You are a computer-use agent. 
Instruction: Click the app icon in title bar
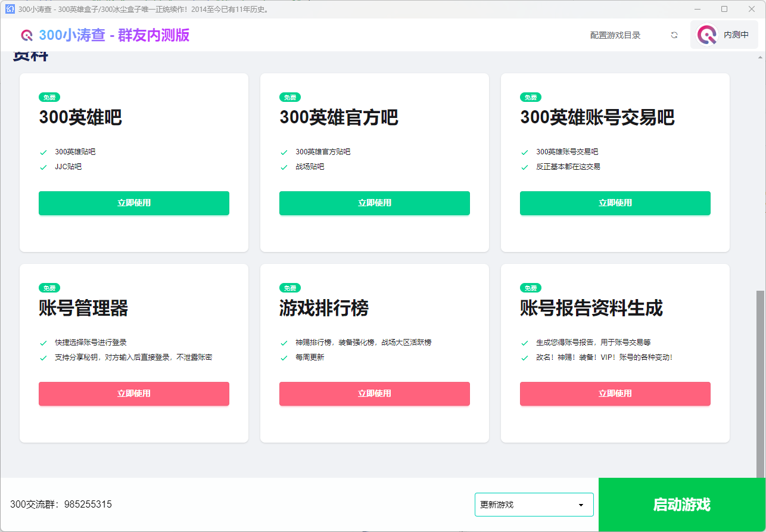tap(10, 9)
